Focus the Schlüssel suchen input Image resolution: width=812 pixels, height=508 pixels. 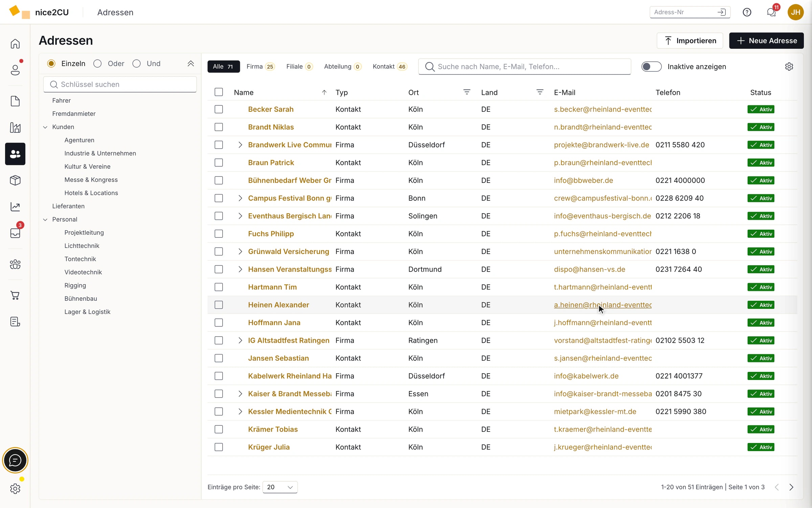coord(120,84)
